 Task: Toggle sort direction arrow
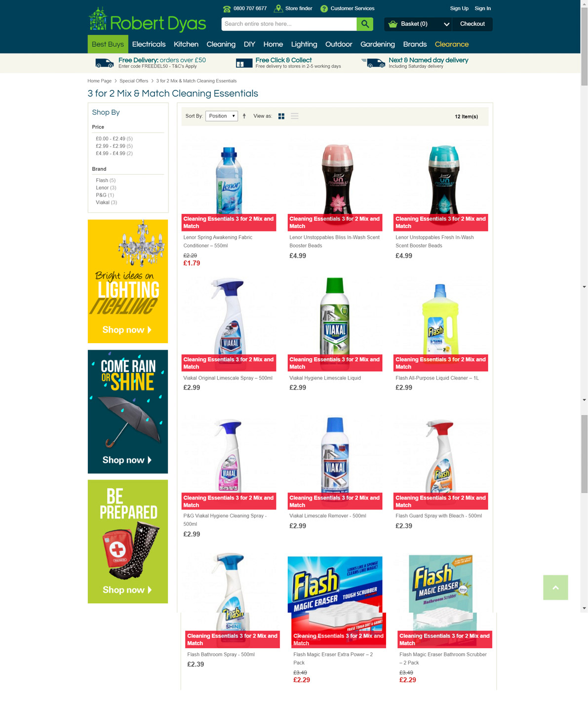click(x=244, y=116)
